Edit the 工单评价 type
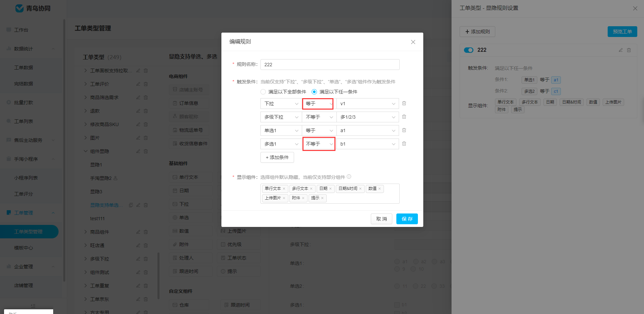Viewport: 644px width, 314px height. tap(138, 84)
